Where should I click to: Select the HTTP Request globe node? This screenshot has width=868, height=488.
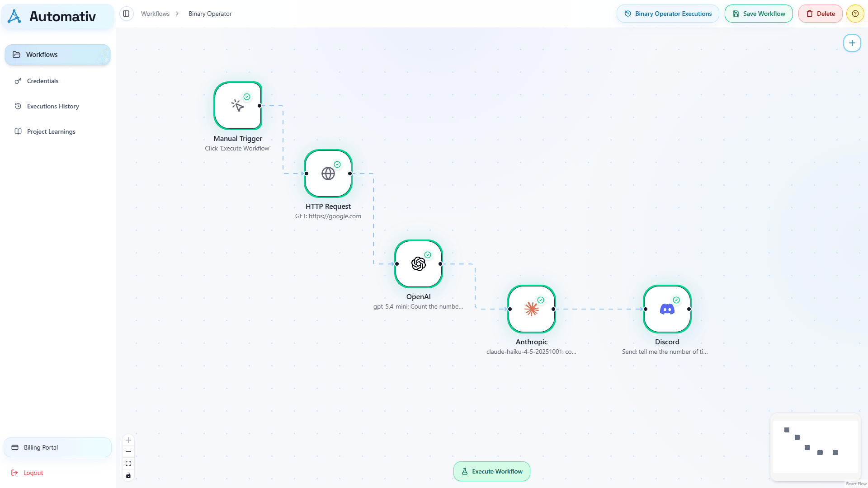point(328,174)
